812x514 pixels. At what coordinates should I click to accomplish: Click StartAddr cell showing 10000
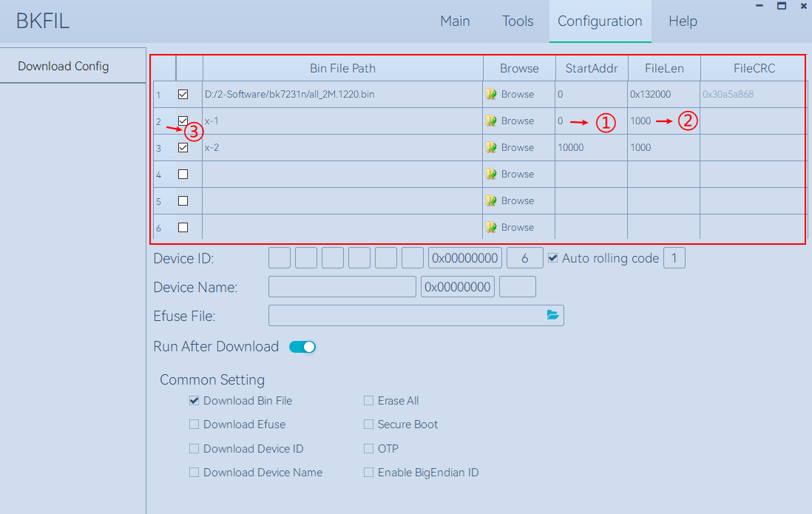click(x=591, y=148)
